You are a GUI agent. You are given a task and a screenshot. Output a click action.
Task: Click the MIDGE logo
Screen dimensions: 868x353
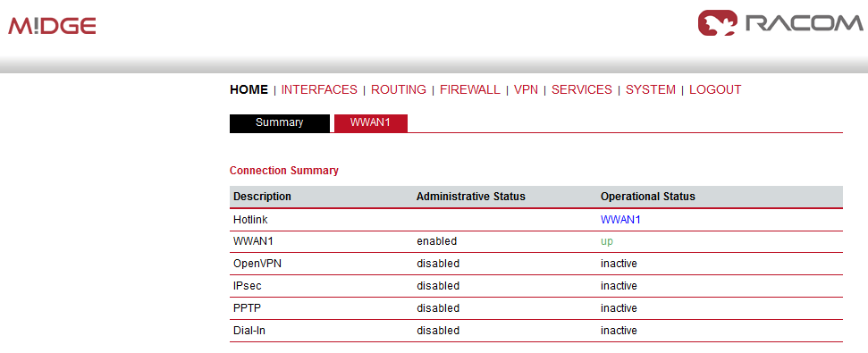point(52,25)
